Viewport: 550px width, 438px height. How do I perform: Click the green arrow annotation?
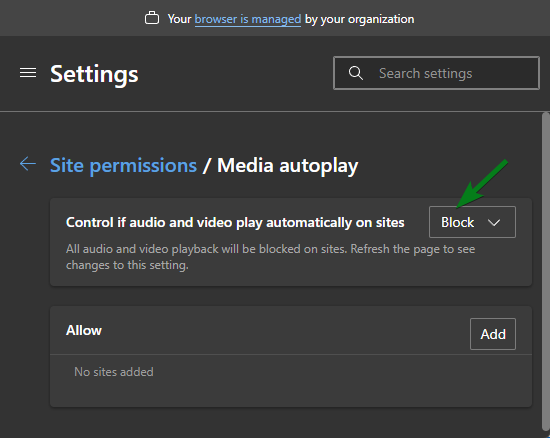[482, 183]
